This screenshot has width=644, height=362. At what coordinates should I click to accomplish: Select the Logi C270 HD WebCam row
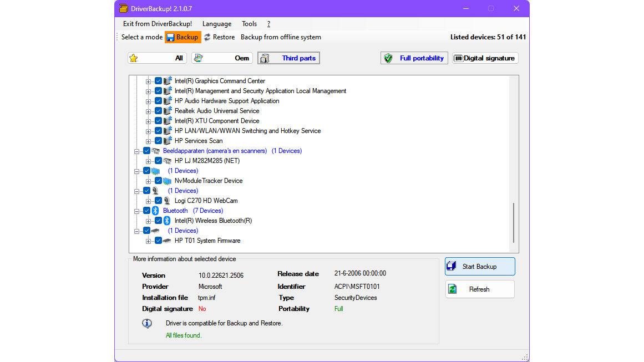206,201
